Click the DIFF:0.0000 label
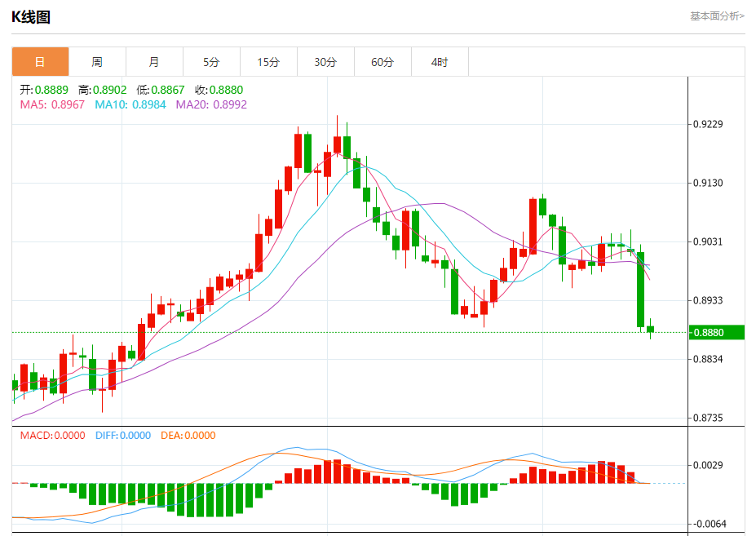The image size is (756, 536). point(123,435)
